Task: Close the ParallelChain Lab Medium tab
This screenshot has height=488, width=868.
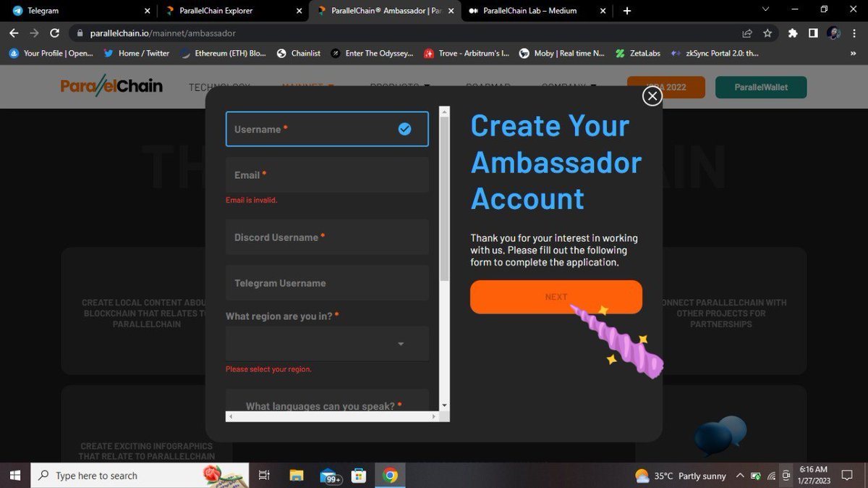Action: (x=603, y=11)
